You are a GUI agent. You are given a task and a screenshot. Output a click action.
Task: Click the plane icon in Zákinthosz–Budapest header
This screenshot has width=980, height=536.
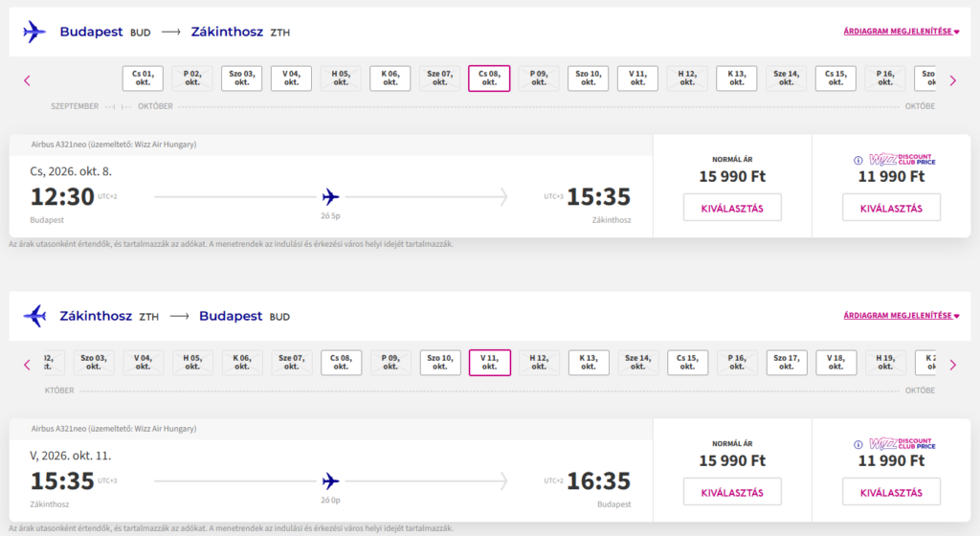(x=34, y=316)
